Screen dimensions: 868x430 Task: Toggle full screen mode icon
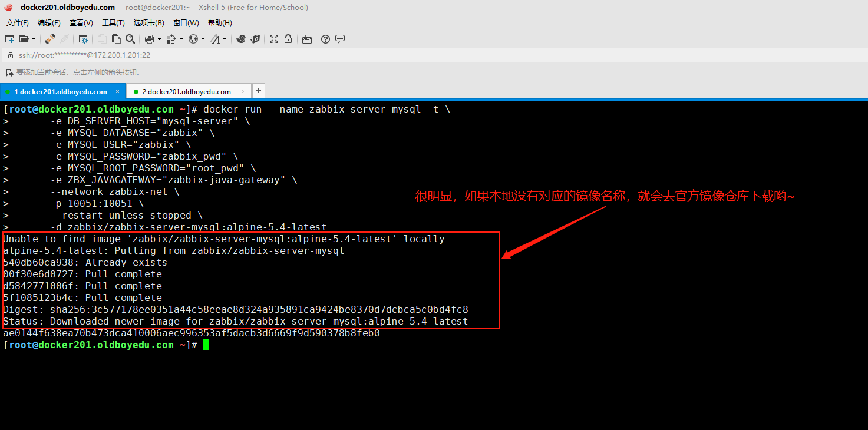(274, 39)
